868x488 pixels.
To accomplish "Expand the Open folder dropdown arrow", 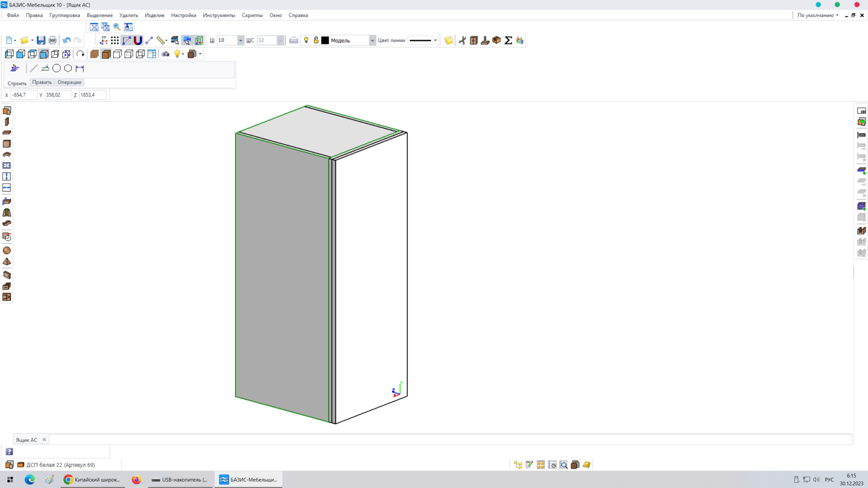I will point(32,40).
